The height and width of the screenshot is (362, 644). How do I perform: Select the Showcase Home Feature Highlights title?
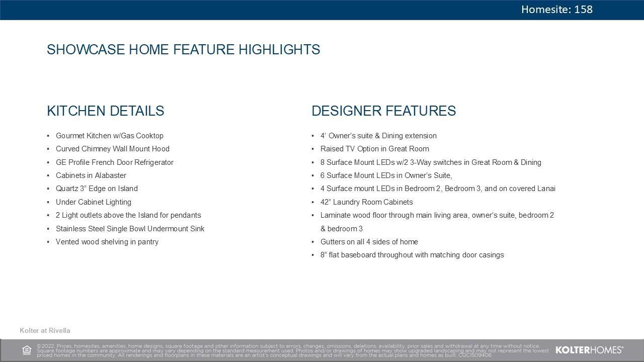[183, 50]
